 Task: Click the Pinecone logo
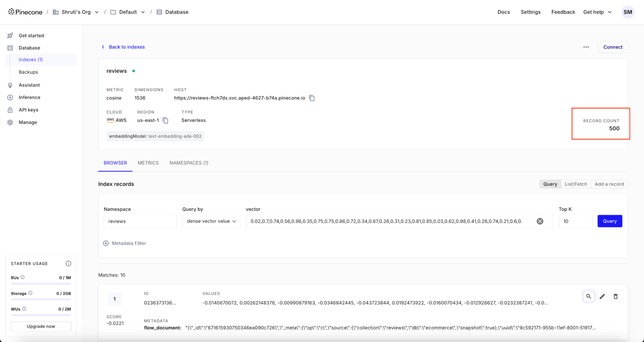tap(25, 12)
